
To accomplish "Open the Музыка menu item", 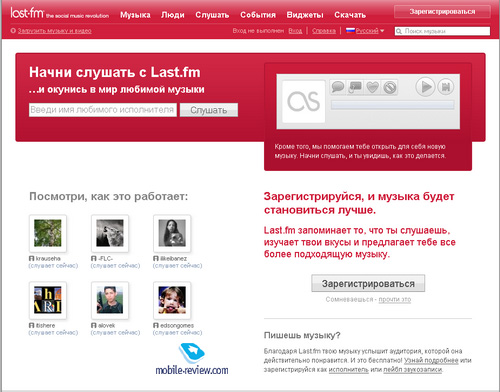I will point(135,15).
